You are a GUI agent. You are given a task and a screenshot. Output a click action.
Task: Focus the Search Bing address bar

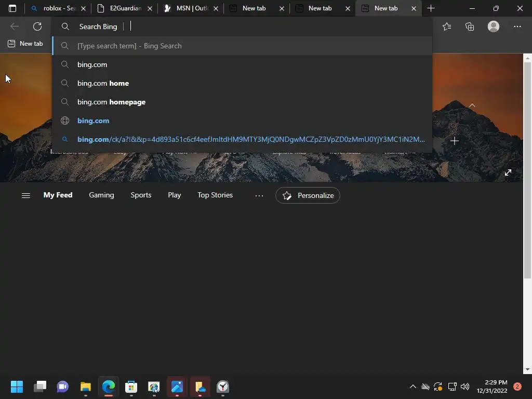242,26
